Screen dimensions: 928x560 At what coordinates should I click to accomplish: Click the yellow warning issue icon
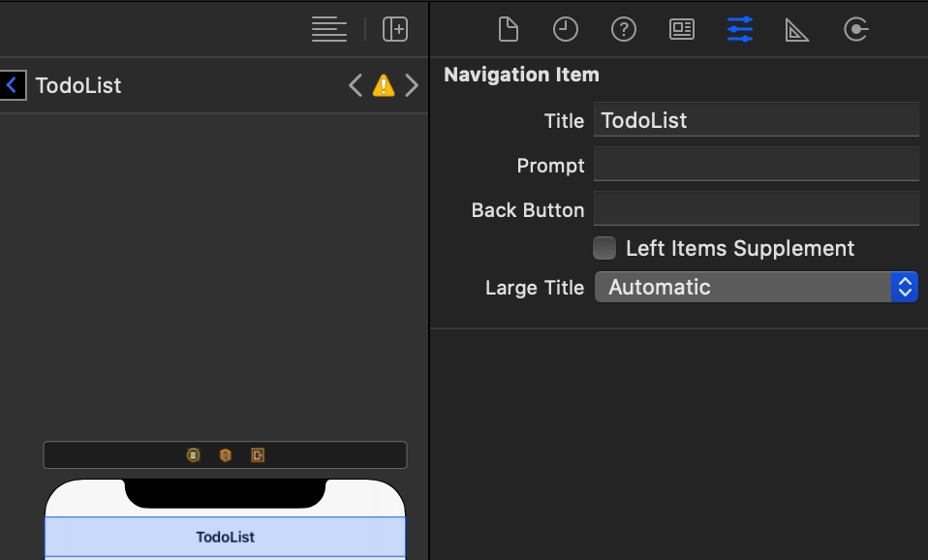point(384,85)
